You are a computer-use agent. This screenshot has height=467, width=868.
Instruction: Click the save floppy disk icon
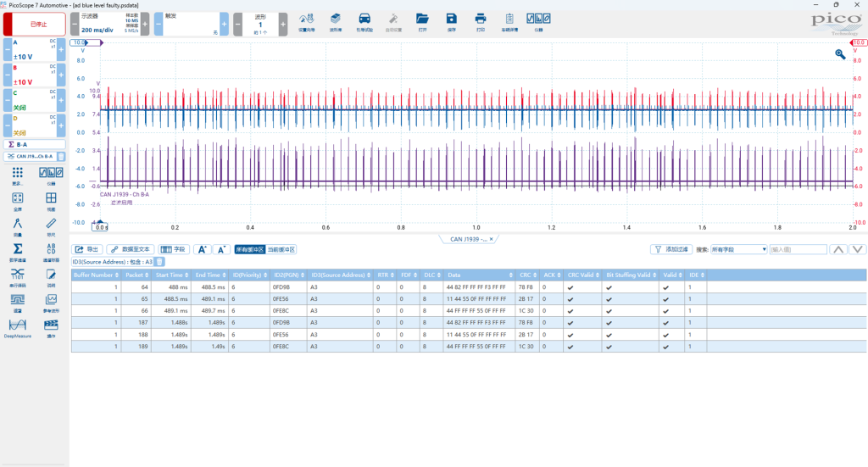coord(452,21)
